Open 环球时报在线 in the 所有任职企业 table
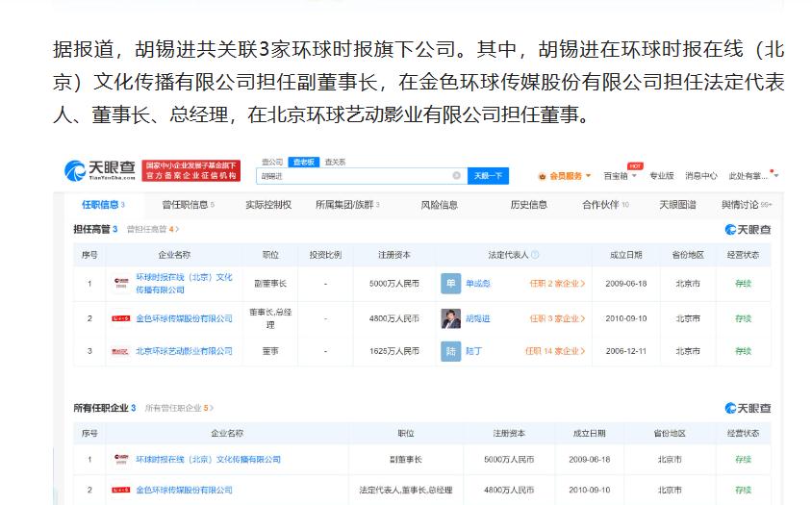This screenshot has height=505, width=812. 208,460
